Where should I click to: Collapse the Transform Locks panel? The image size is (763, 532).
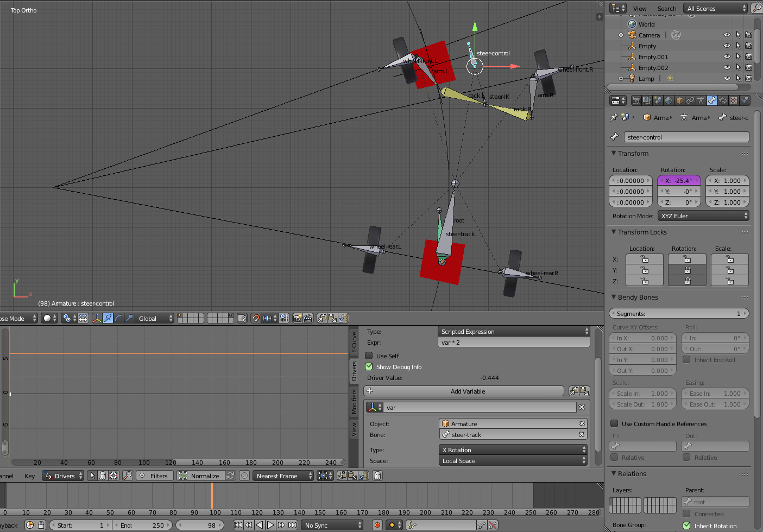pyautogui.click(x=642, y=232)
